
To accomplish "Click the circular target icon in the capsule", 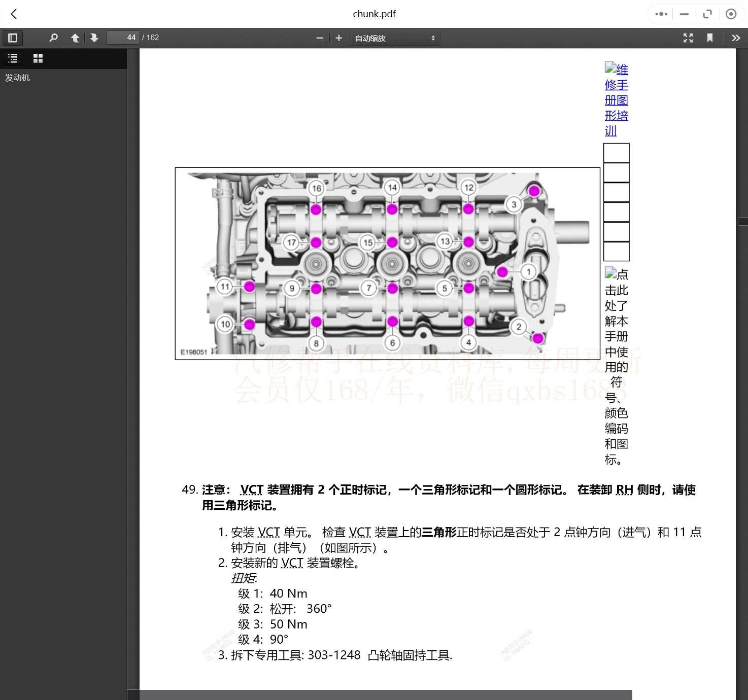I will click(x=731, y=14).
